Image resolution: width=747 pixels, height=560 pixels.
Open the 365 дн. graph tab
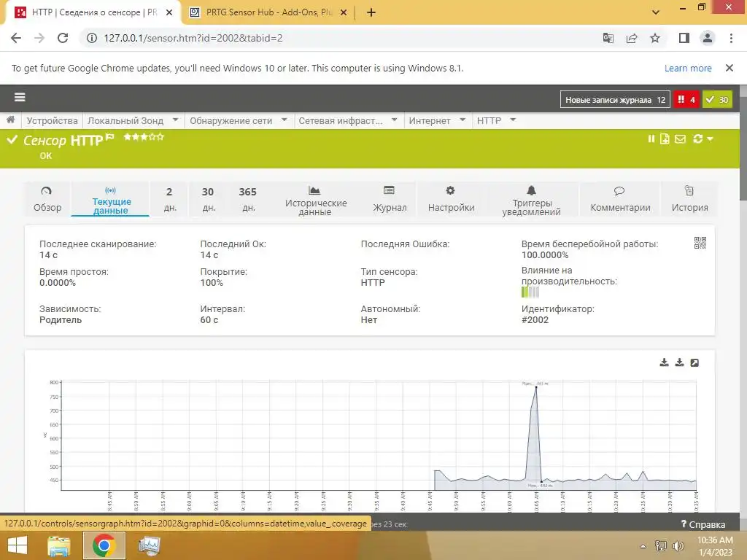(248, 199)
